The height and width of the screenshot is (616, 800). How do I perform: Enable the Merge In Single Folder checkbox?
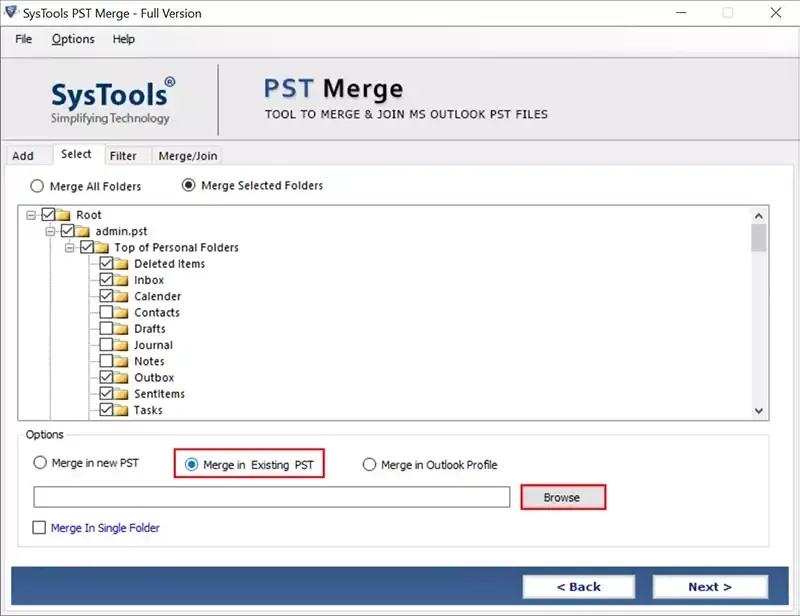(x=39, y=527)
